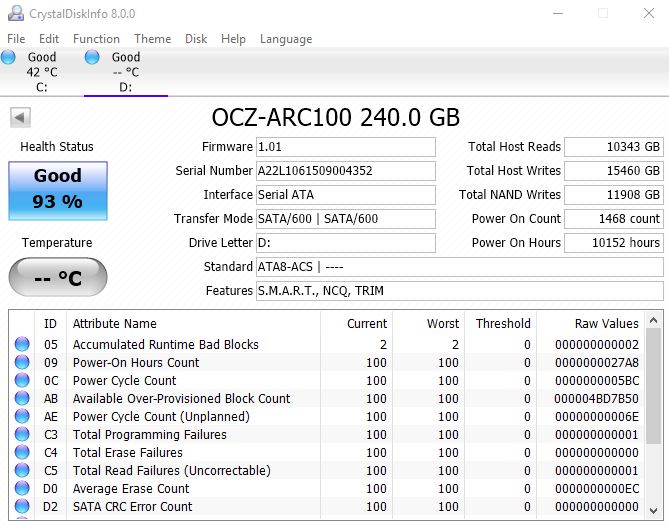Click the OCZ-ARC100 240.0 GB drive title

(x=336, y=117)
